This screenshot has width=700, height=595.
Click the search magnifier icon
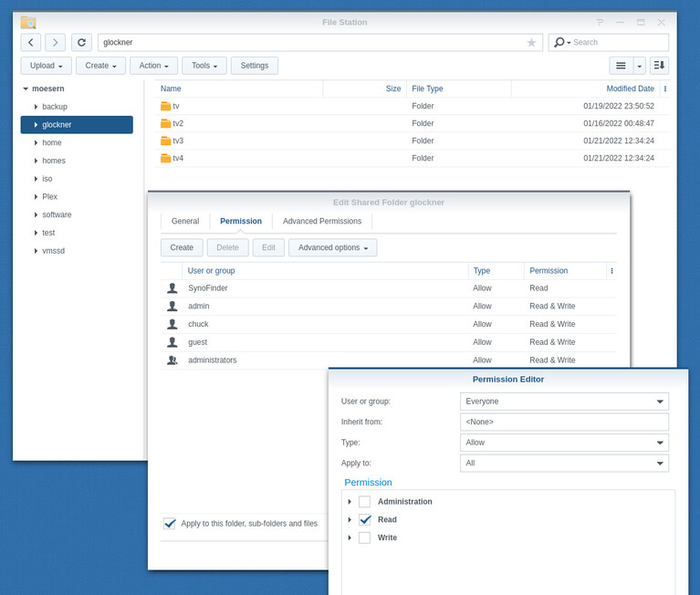(x=559, y=42)
